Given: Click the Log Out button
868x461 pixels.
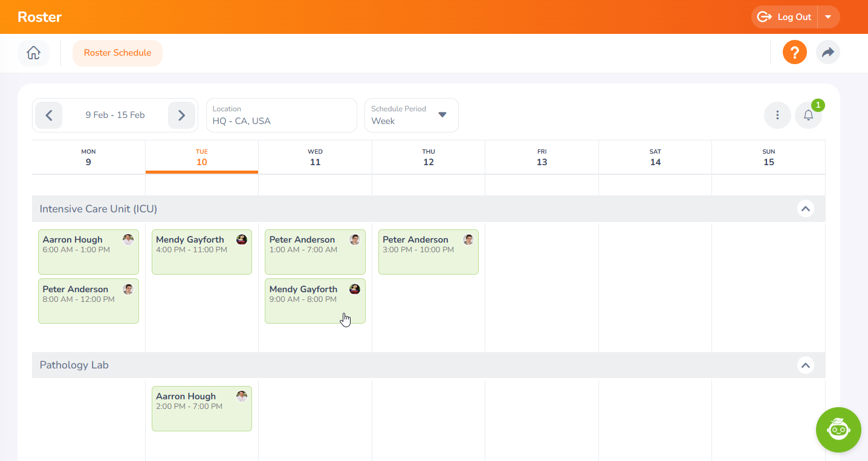Looking at the screenshot, I should 785,17.
